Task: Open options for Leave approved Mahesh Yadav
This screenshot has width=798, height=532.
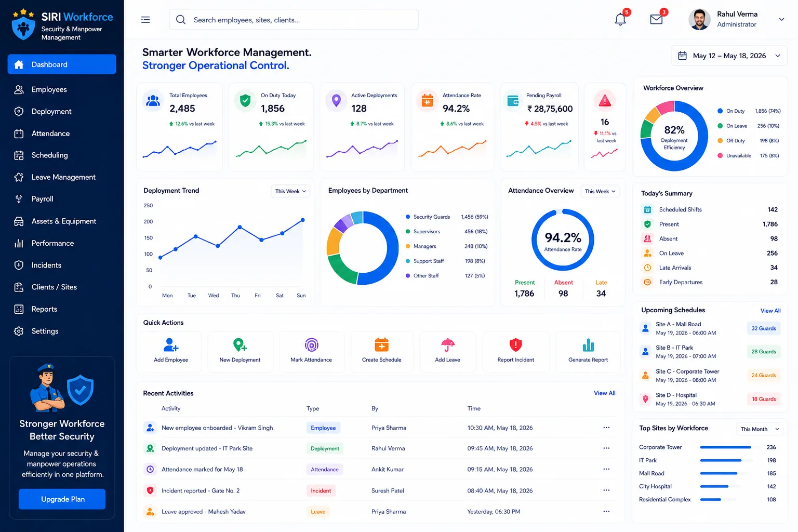Action: pyautogui.click(x=606, y=512)
